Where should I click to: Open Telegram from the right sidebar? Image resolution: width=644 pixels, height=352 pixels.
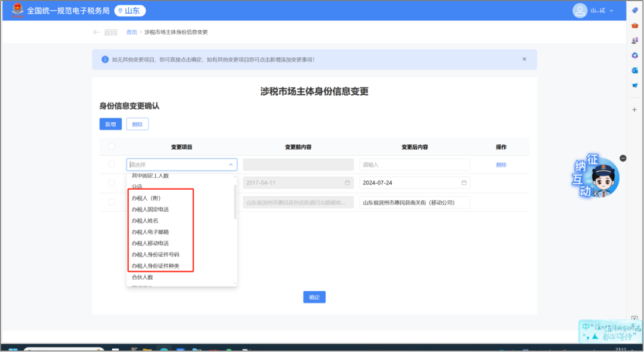[x=634, y=85]
